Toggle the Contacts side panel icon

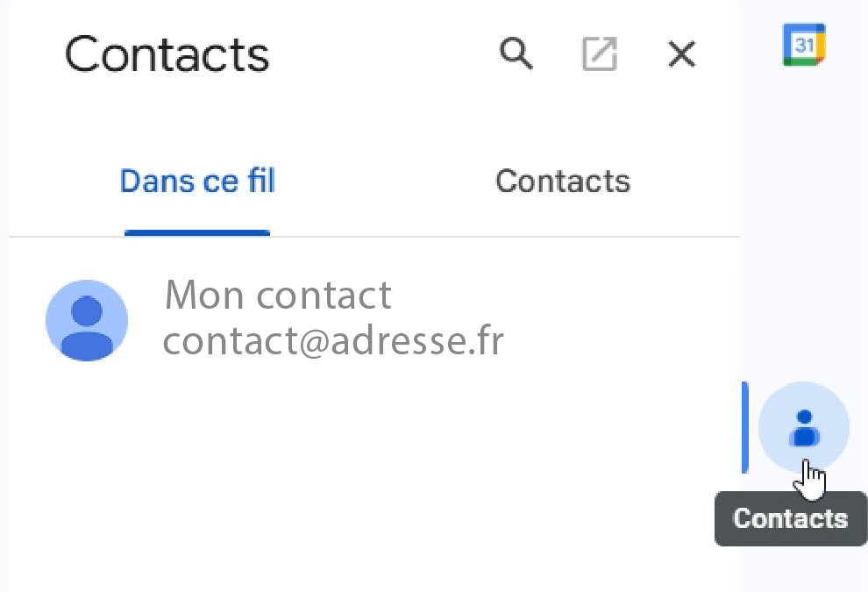pos(803,428)
